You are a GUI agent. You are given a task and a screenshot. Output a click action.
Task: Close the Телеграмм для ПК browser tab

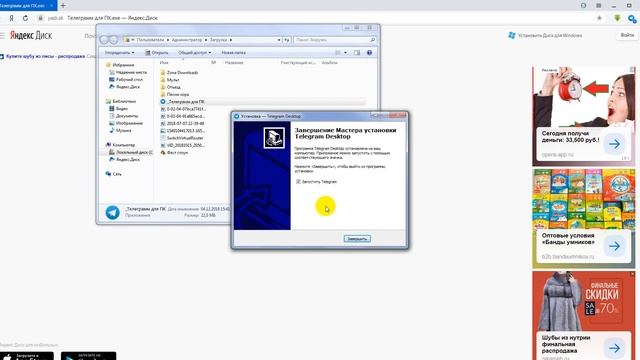[x=51, y=6]
